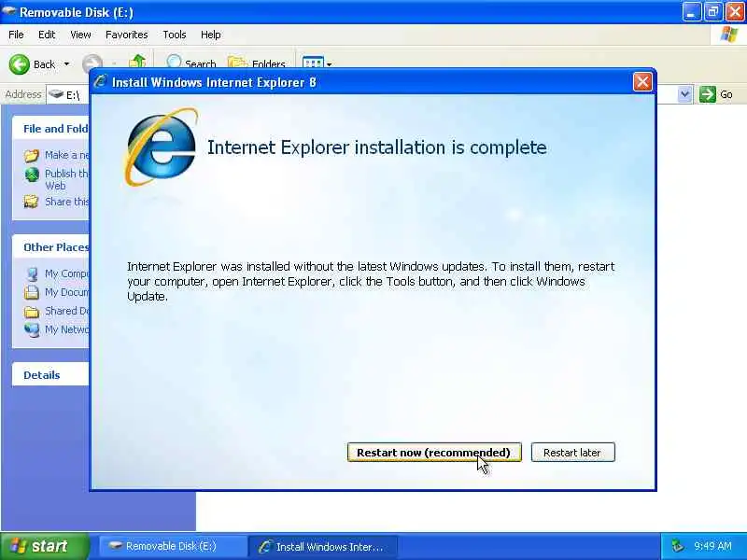Screen dimensions: 747x560
Task: Click the Start button on the taskbar
Action: coord(44,546)
